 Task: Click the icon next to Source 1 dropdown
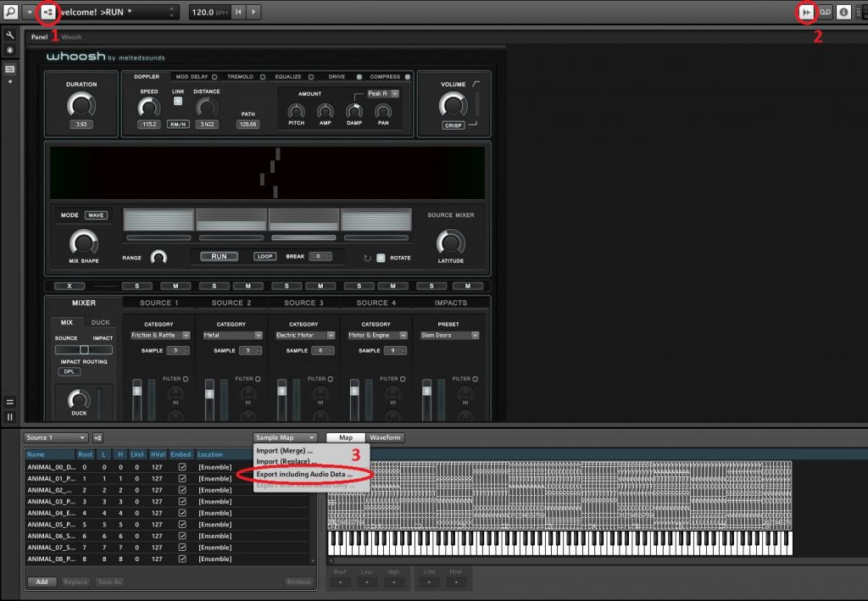pos(98,437)
